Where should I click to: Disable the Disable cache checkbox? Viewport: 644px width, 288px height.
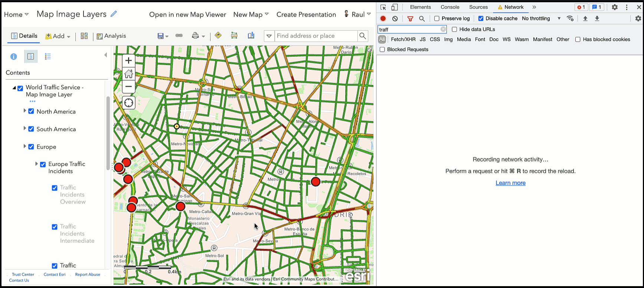[481, 19]
